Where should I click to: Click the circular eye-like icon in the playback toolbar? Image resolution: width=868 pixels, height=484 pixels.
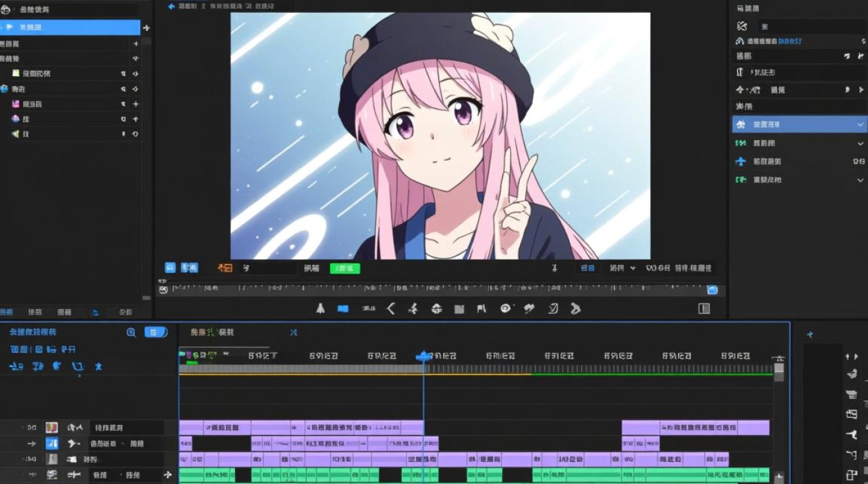click(x=506, y=308)
